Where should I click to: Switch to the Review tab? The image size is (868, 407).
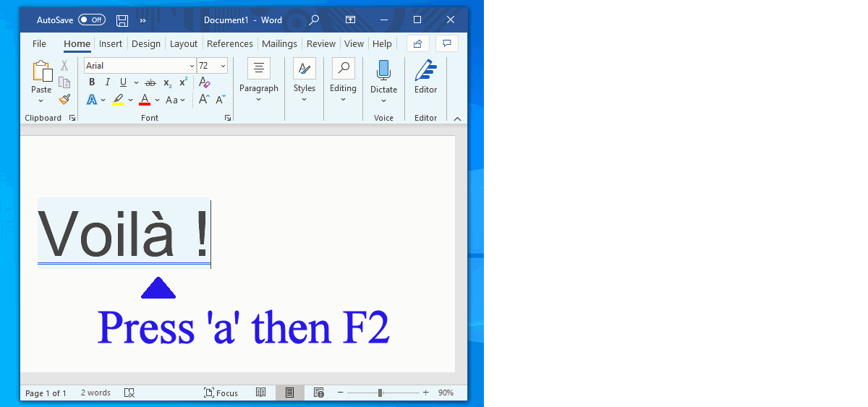click(x=321, y=44)
